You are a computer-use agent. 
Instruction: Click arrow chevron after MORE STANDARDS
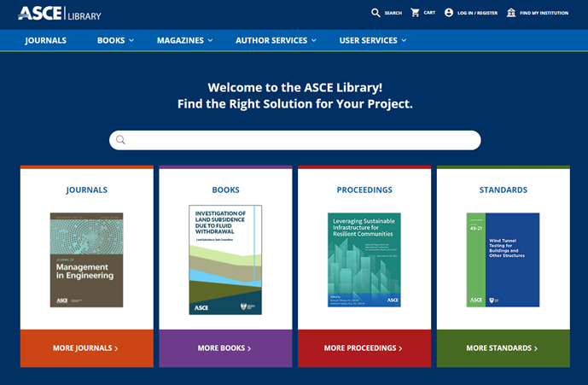coord(536,348)
